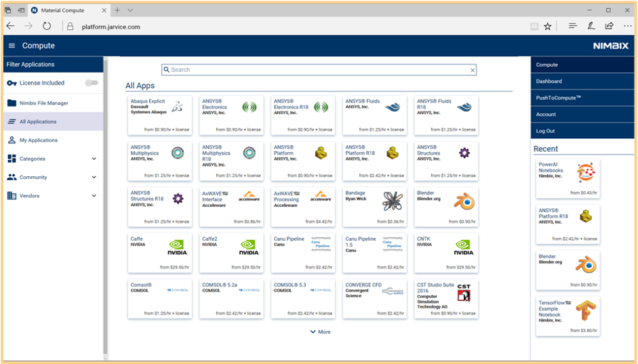
Task: Click the left sidebar vertical scrollbar
Action: pos(105,207)
